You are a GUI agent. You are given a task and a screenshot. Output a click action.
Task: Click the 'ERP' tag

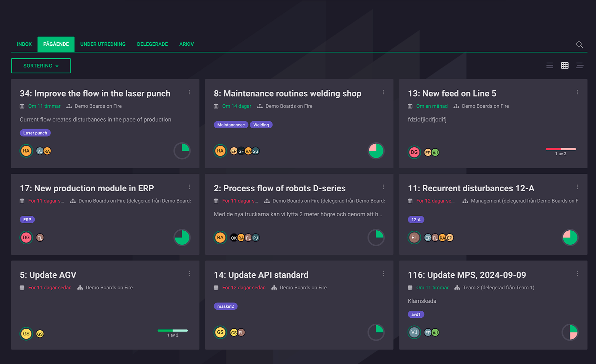pyautogui.click(x=27, y=220)
